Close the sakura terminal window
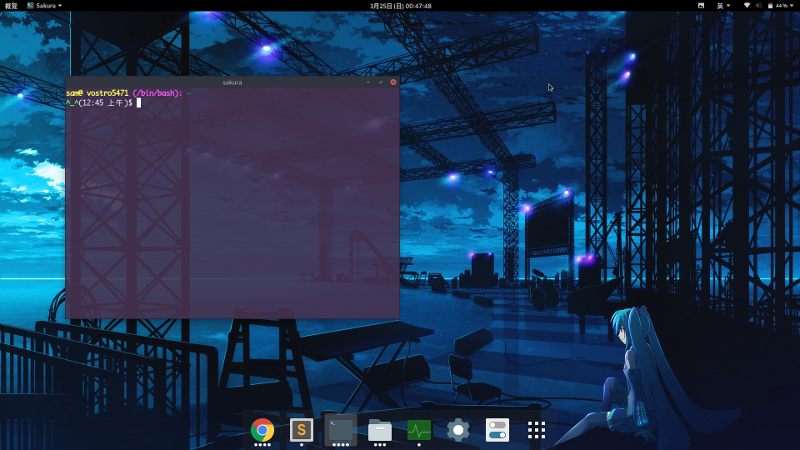This screenshot has height=450, width=800. (393, 82)
